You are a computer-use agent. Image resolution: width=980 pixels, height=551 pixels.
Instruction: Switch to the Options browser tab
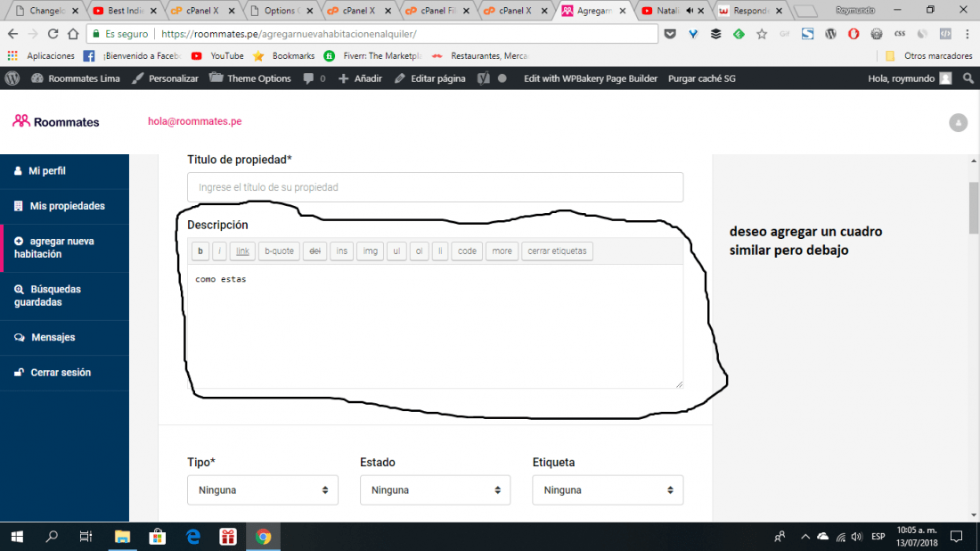click(282, 11)
